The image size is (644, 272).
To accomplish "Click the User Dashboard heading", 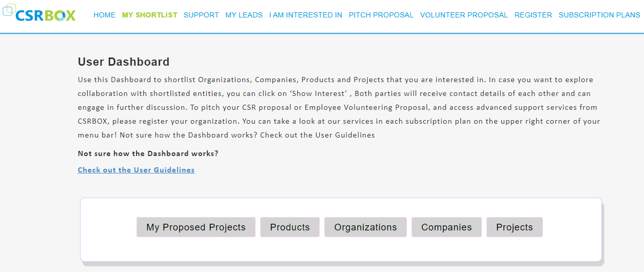I will click(124, 62).
